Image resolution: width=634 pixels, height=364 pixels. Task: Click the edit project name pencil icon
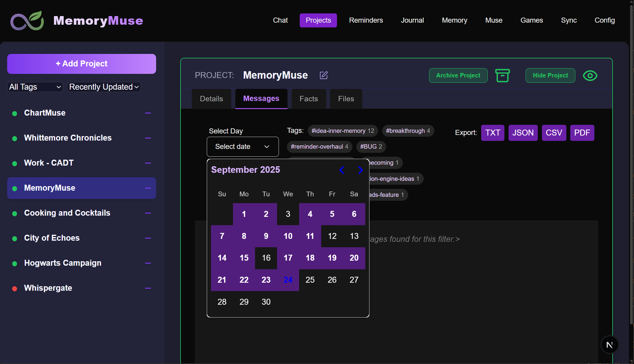click(324, 75)
